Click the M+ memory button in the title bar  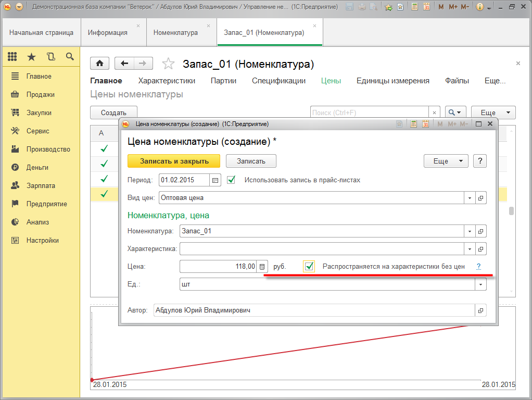click(453, 7)
